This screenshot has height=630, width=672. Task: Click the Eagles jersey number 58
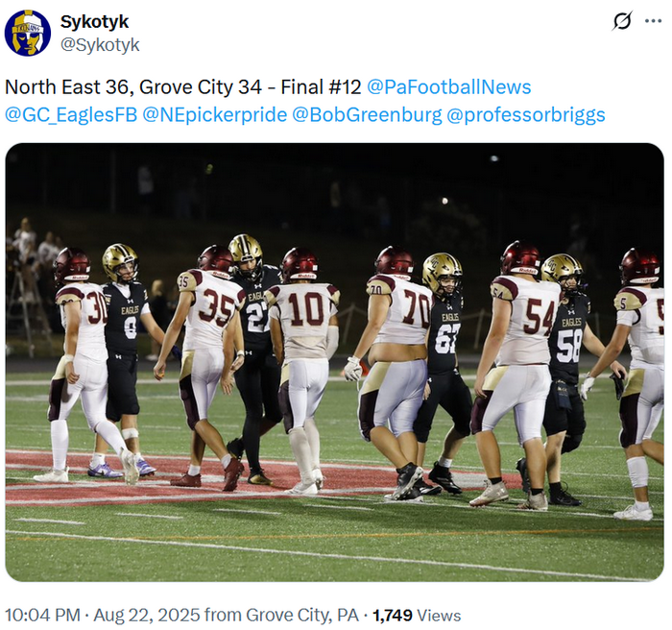(x=569, y=345)
